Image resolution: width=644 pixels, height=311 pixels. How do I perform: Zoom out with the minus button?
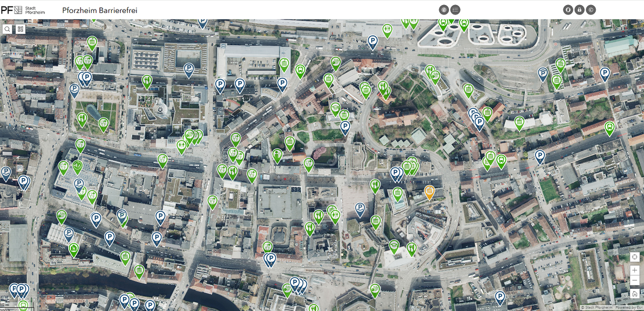point(634,281)
